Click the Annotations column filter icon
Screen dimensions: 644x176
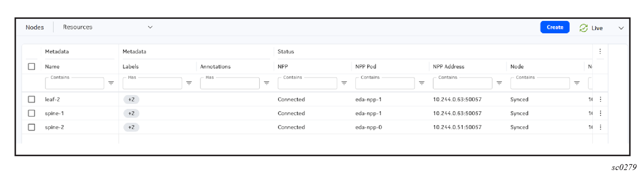click(266, 83)
